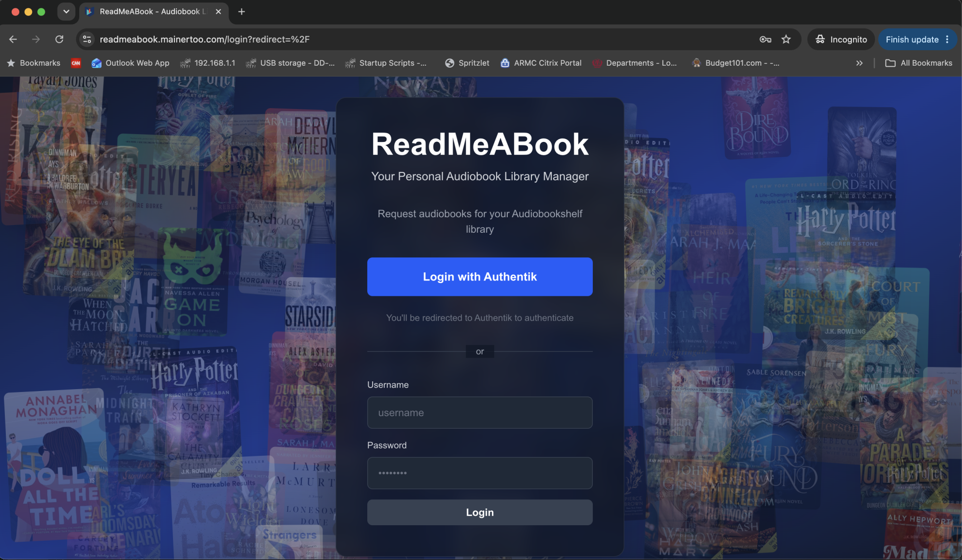Open the ARMC Citrix Portal bookmark

click(541, 63)
